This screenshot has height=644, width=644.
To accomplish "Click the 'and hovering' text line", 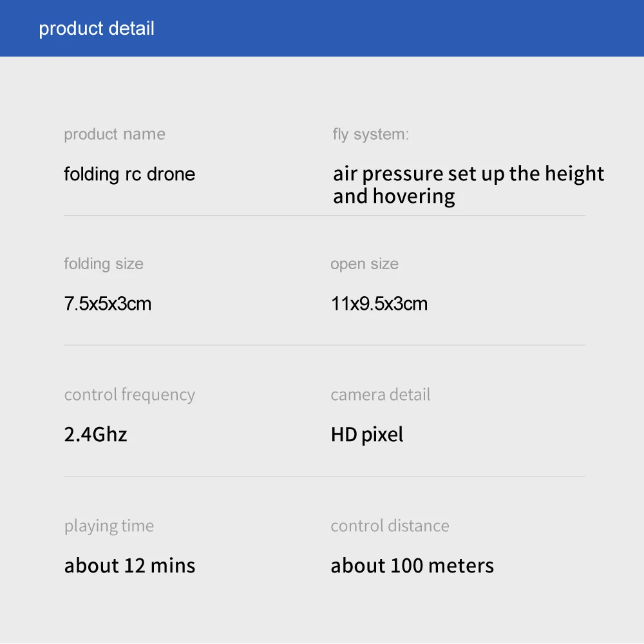I will coord(394,196).
